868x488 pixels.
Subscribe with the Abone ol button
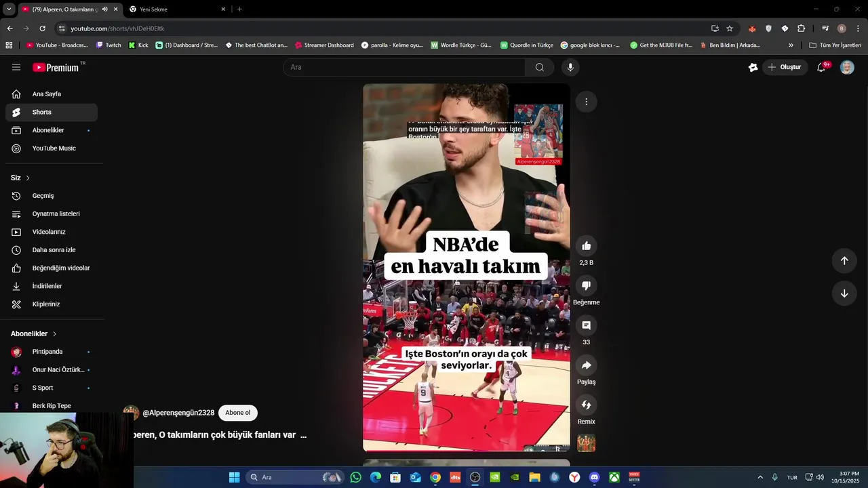(238, 413)
